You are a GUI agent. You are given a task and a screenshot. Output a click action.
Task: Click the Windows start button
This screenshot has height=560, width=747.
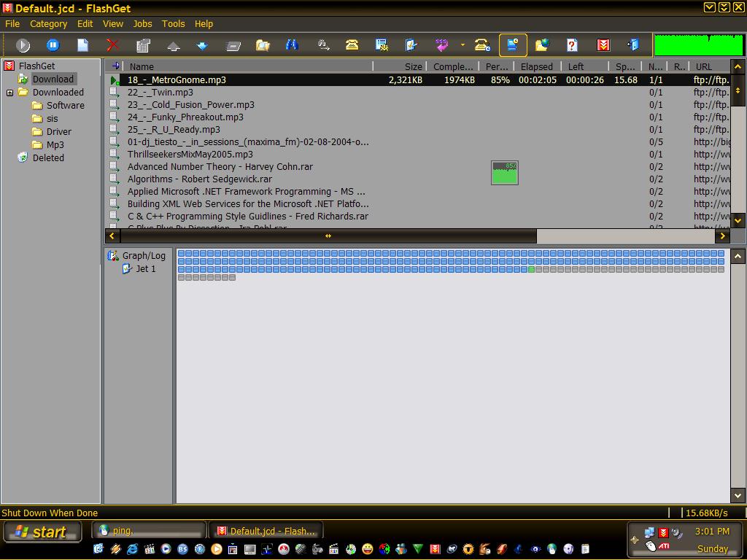point(41,532)
